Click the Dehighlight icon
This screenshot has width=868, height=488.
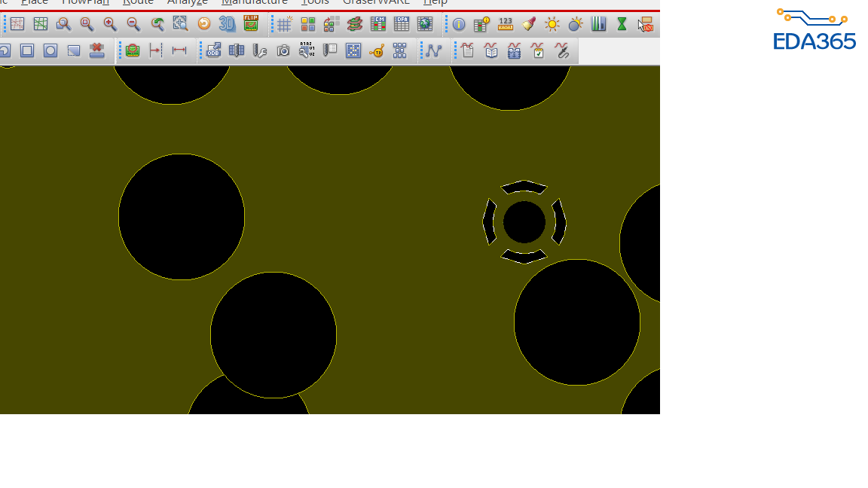(575, 24)
